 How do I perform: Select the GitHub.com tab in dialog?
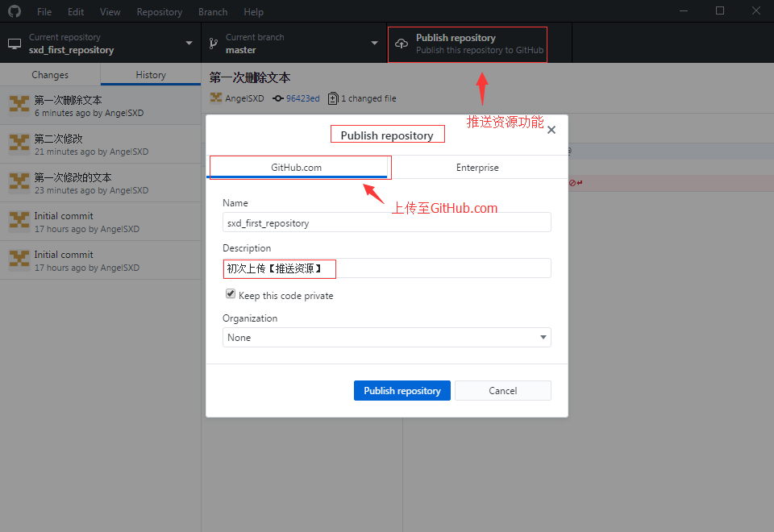click(x=296, y=168)
